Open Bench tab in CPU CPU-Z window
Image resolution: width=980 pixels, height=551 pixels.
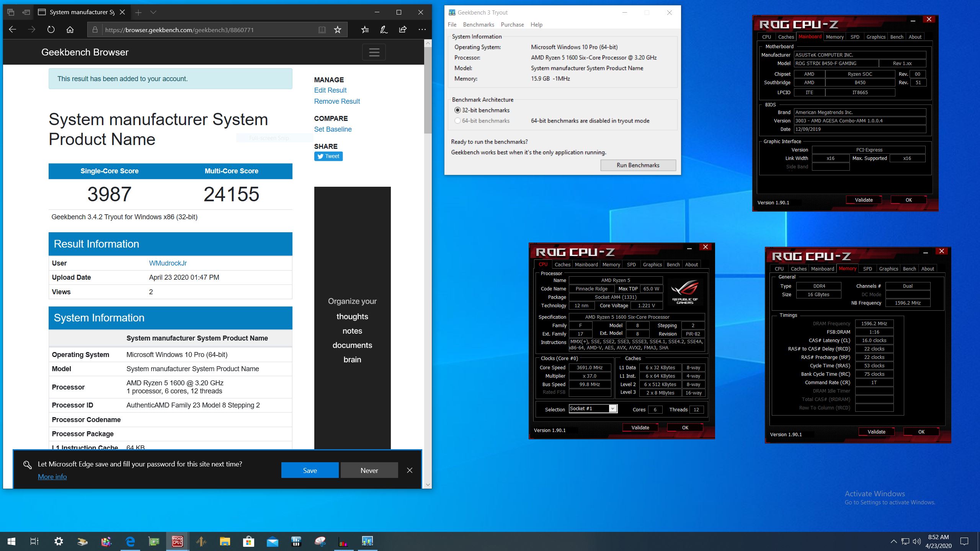click(673, 264)
